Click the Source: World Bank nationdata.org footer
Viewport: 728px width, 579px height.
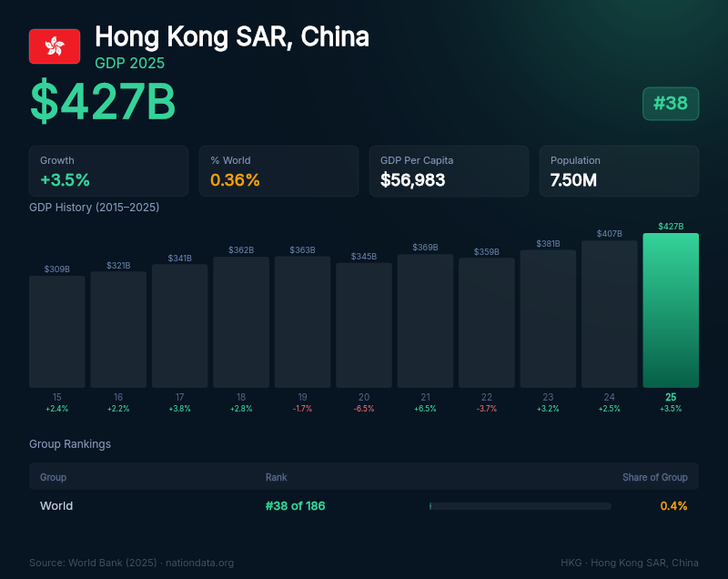tap(131, 563)
